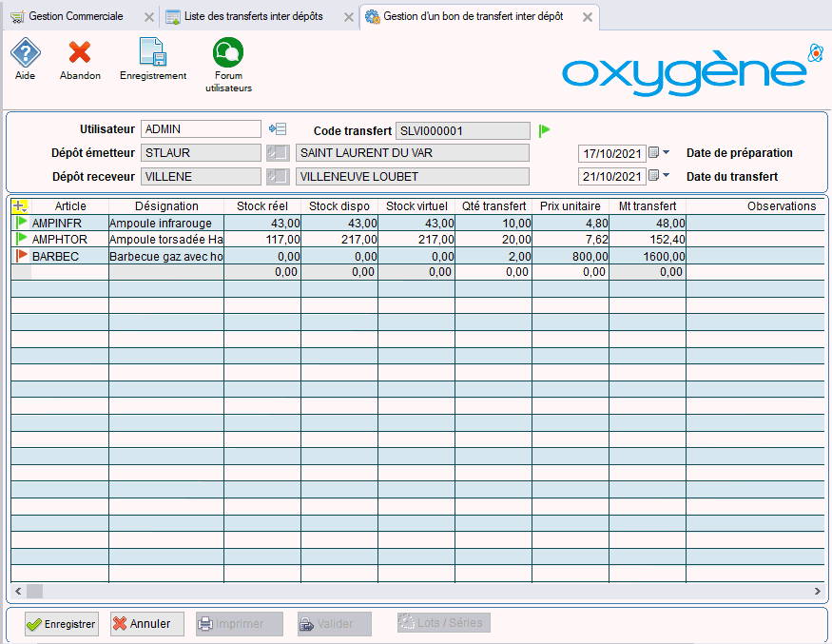Image resolution: width=832 pixels, height=644 pixels.
Task: Open the calendar for Date de préparation
Action: coord(653,152)
